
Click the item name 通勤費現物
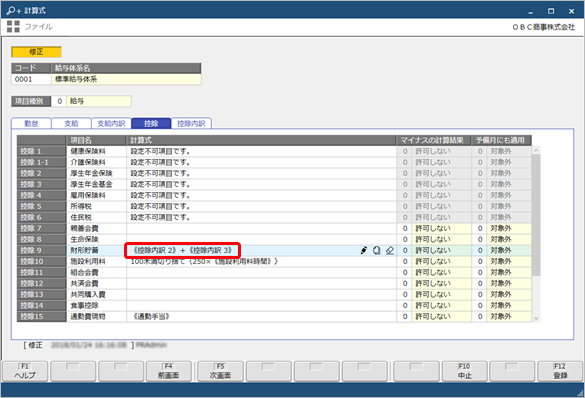96,316
